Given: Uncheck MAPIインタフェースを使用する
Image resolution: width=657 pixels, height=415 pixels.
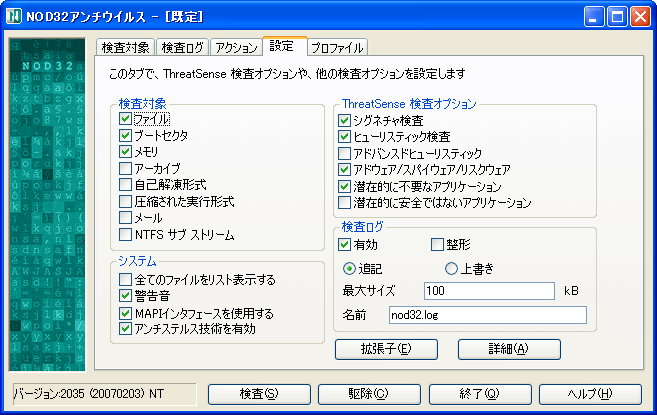Looking at the screenshot, I should pos(125,313).
